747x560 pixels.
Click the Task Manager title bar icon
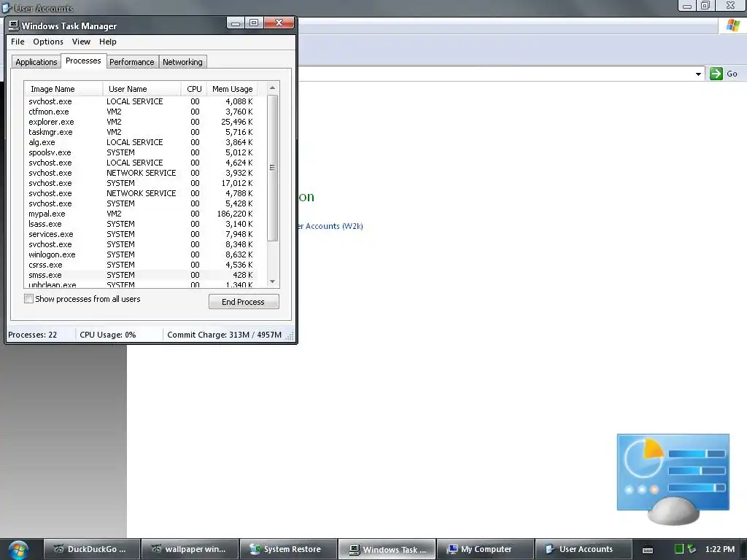(x=13, y=26)
